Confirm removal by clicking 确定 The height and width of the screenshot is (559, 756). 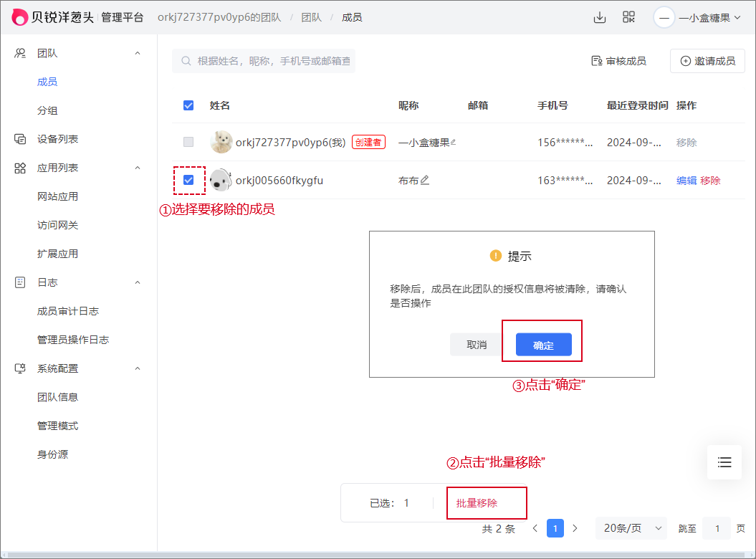click(542, 345)
